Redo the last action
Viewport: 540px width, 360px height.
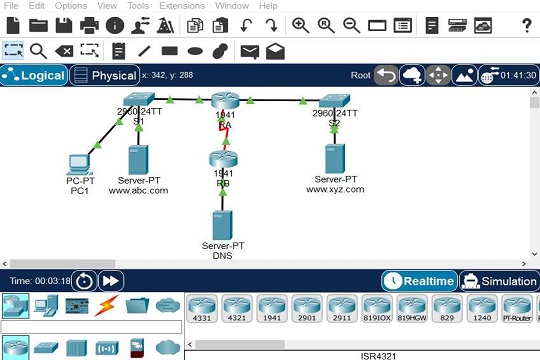[272, 25]
